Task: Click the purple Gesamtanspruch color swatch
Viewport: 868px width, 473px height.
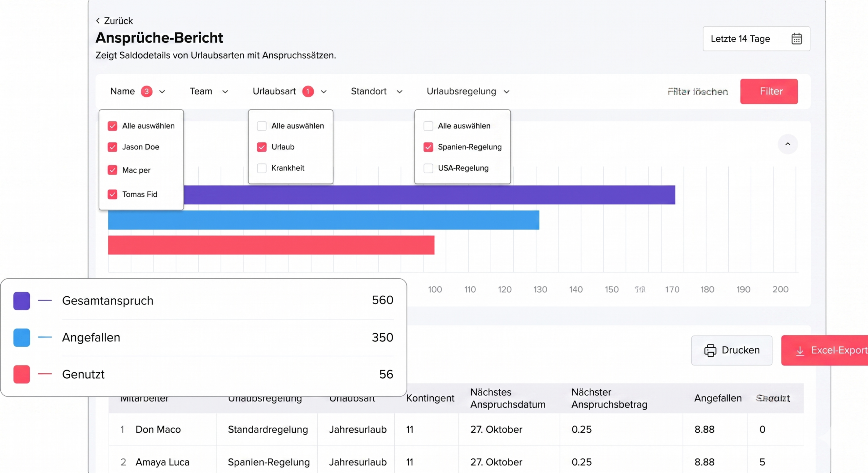Action: pyautogui.click(x=22, y=301)
